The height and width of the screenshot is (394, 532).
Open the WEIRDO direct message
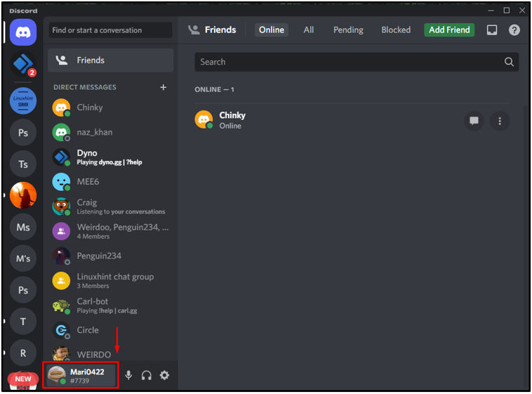pyautogui.click(x=111, y=353)
